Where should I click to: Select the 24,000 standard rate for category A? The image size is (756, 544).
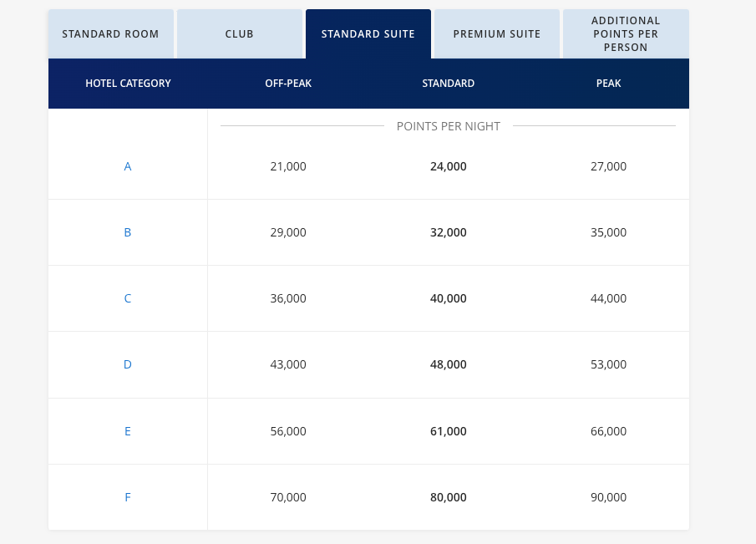pos(448,166)
